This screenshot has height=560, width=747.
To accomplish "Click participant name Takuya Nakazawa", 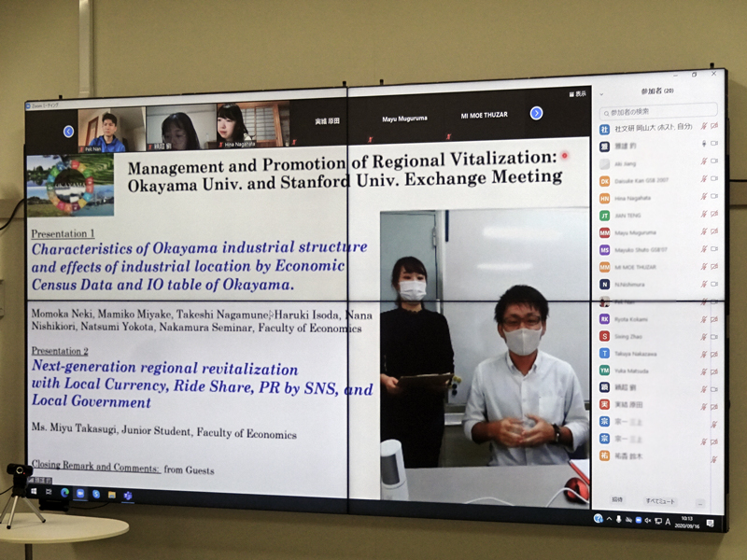I will 636,354.
